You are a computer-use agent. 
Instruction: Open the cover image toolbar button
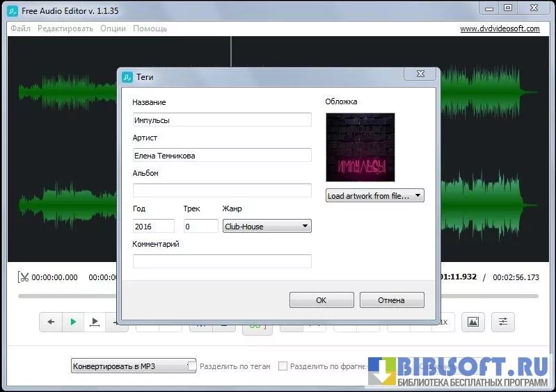(x=473, y=322)
